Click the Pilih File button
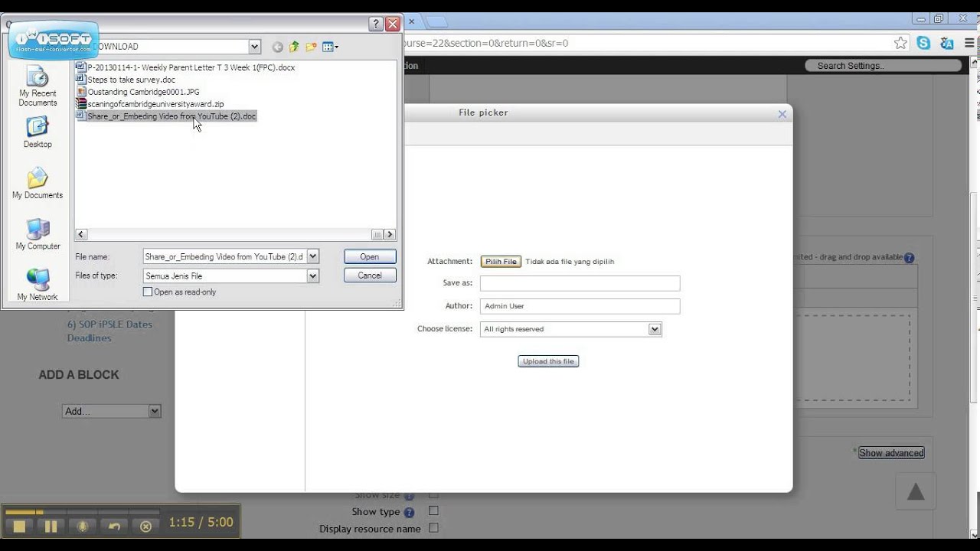The width and height of the screenshot is (980, 551). (x=501, y=262)
